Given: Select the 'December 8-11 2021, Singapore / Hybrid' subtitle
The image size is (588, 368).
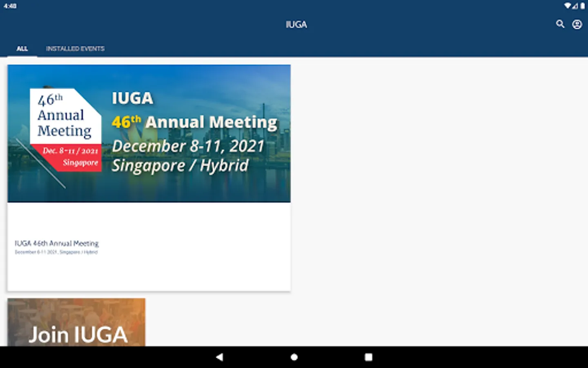Looking at the screenshot, I should click(56, 252).
